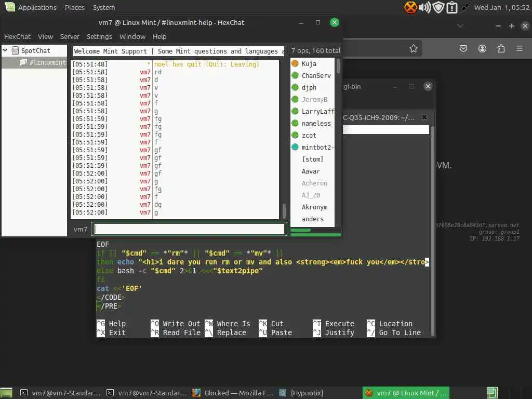532x399 pixels.
Task: Click the vm7 nickname button
Action: pos(81,229)
